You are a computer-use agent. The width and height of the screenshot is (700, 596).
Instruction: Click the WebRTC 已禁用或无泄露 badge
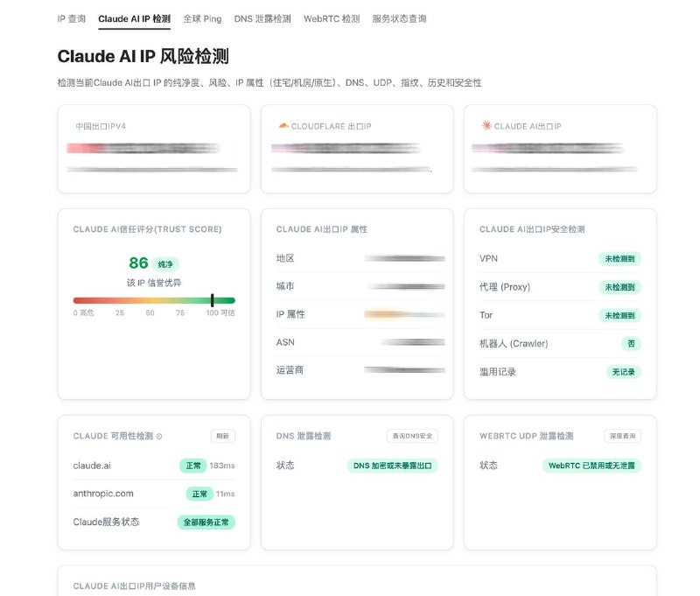tap(591, 466)
